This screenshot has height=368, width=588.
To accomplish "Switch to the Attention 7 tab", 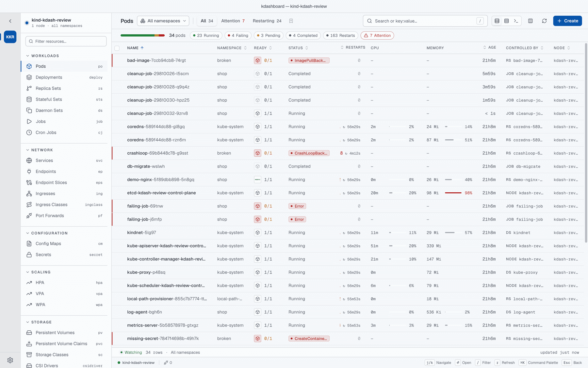I will [233, 21].
